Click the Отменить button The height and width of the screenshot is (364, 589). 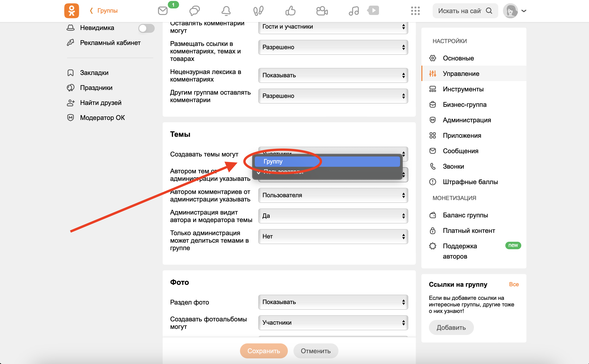(315, 351)
